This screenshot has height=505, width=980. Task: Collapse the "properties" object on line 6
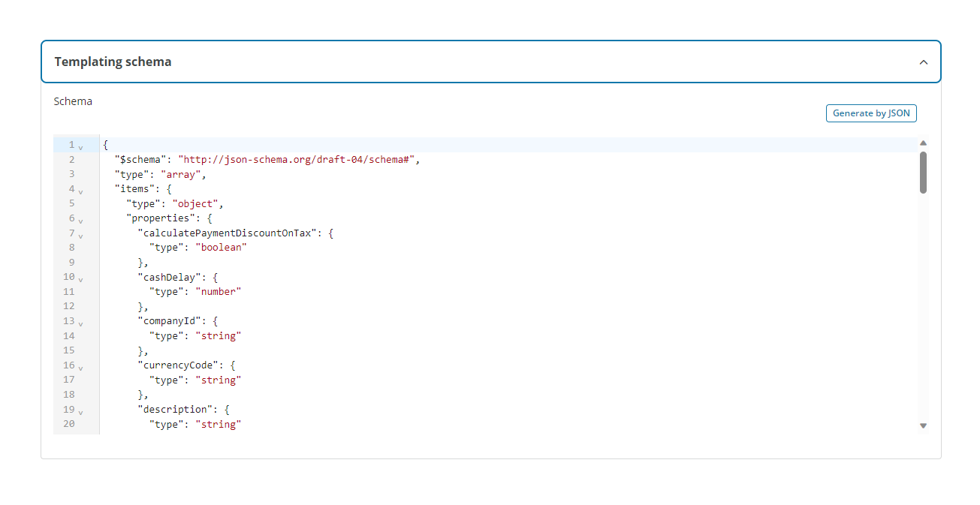click(80, 219)
